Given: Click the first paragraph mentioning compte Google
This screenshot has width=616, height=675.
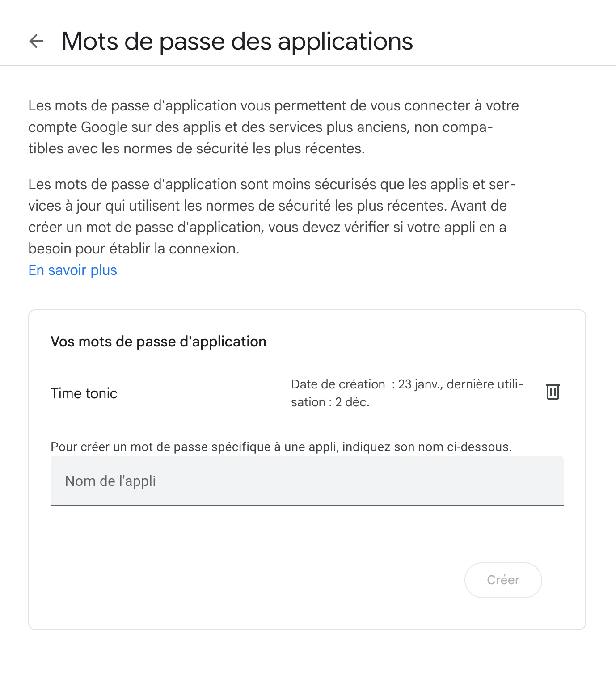Looking at the screenshot, I should tap(274, 127).
